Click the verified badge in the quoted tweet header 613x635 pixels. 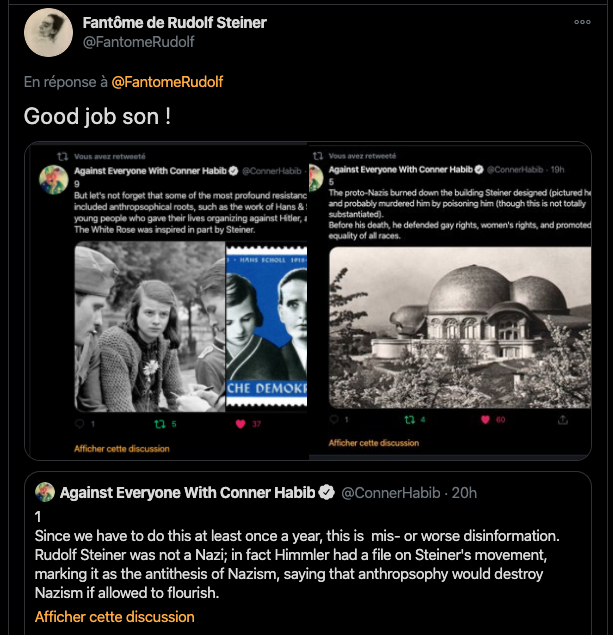[x=325, y=492]
